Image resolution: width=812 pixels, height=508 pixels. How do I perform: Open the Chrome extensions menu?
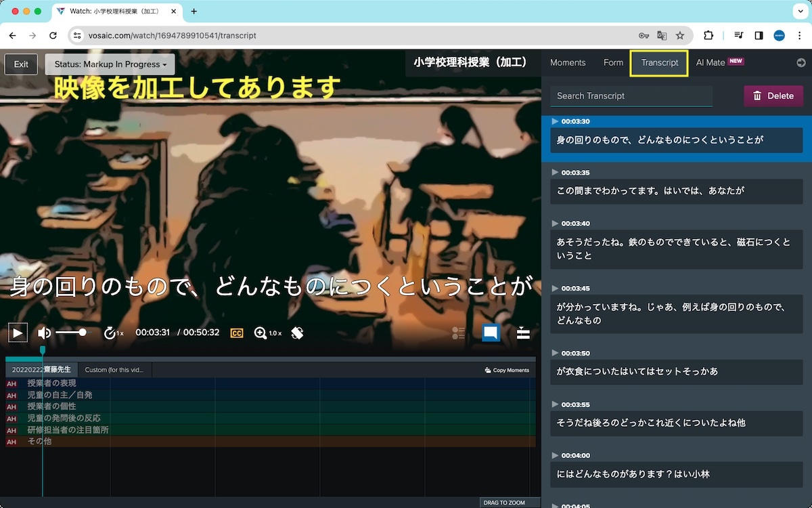(x=710, y=35)
